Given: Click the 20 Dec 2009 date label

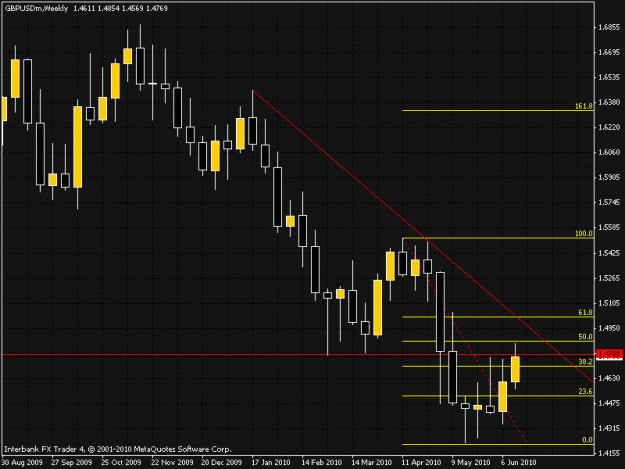Looking at the screenshot, I should 222,463.
